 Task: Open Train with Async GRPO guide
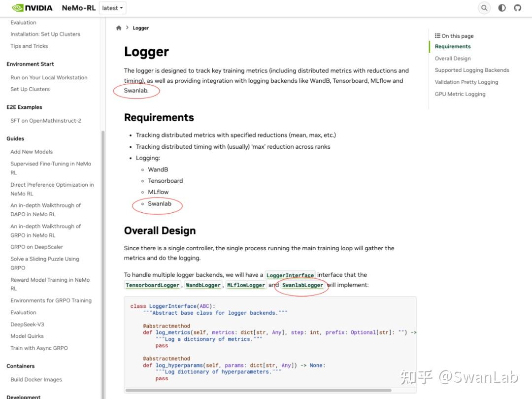coord(39,348)
